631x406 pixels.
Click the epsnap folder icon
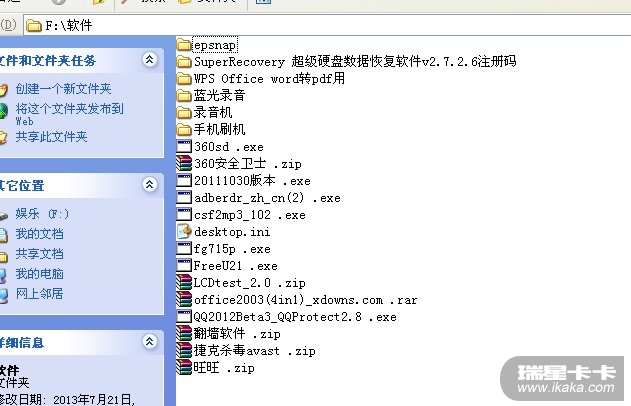point(184,45)
